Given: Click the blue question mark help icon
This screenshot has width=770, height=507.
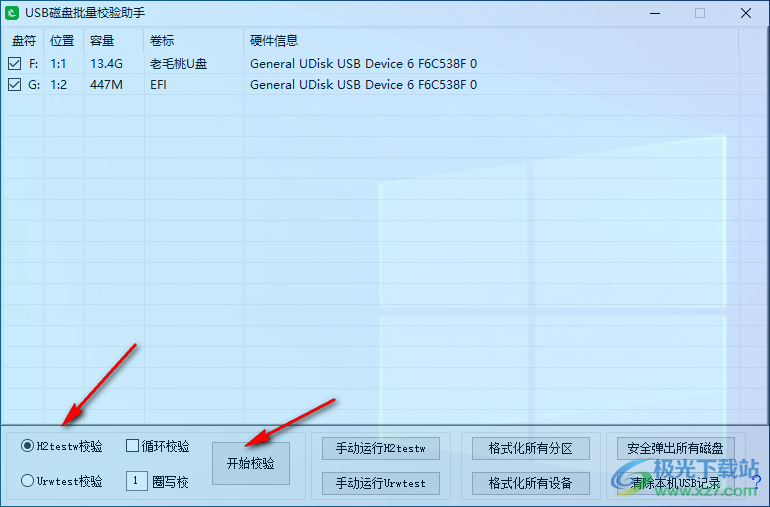Looking at the screenshot, I should pos(757,480).
